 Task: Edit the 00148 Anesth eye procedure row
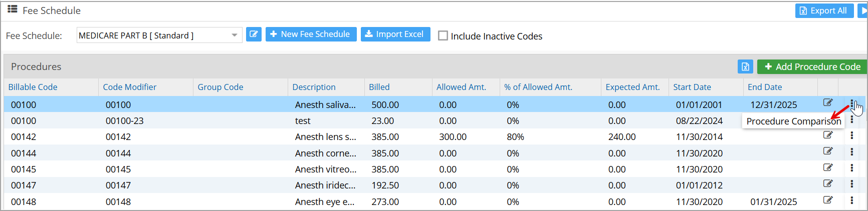point(828,200)
